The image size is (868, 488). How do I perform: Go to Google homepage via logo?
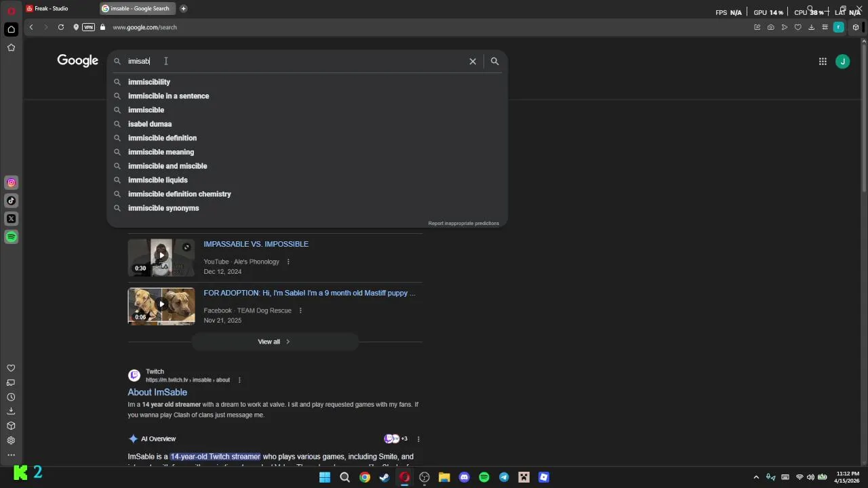pyautogui.click(x=78, y=61)
